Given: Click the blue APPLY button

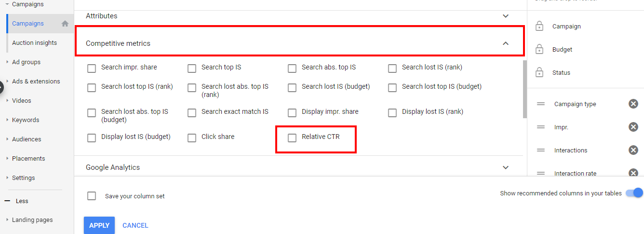Looking at the screenshot, I should click(99, 225).
